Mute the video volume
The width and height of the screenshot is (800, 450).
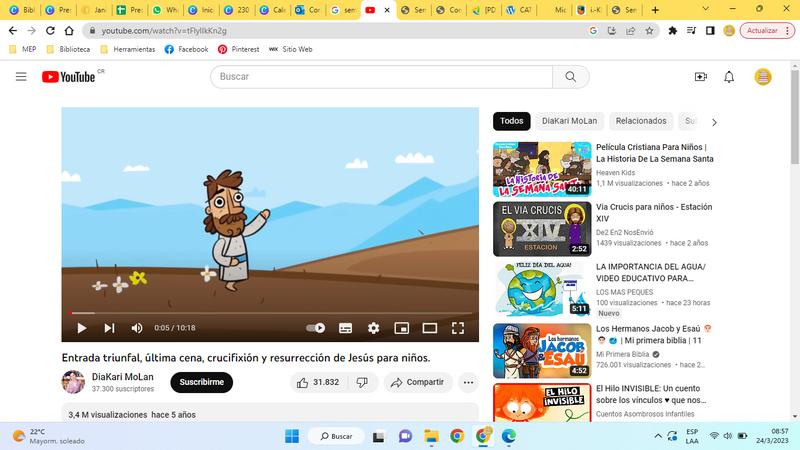pos(137,328)
